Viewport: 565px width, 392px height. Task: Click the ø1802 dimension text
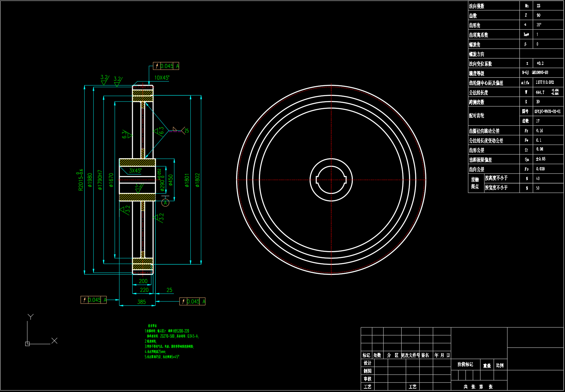click(197, 180)
